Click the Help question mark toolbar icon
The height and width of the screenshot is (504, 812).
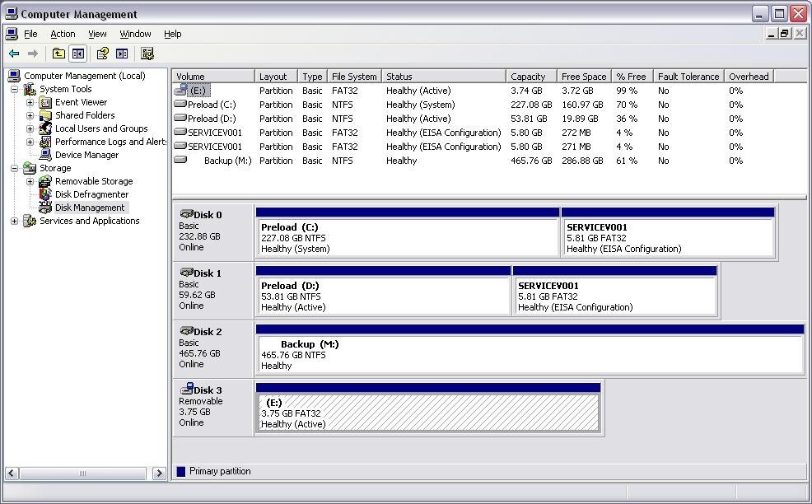click(102, 54)
